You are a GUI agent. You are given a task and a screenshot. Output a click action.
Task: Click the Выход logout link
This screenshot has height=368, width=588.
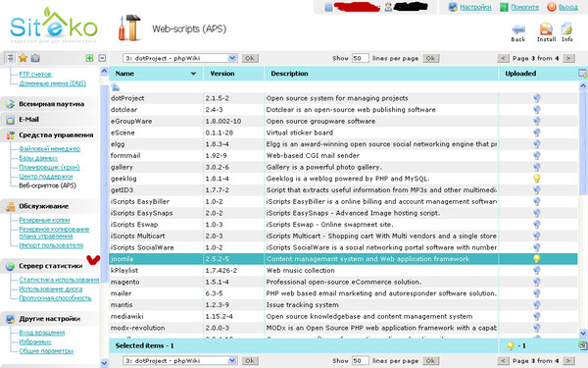[568, 7]
